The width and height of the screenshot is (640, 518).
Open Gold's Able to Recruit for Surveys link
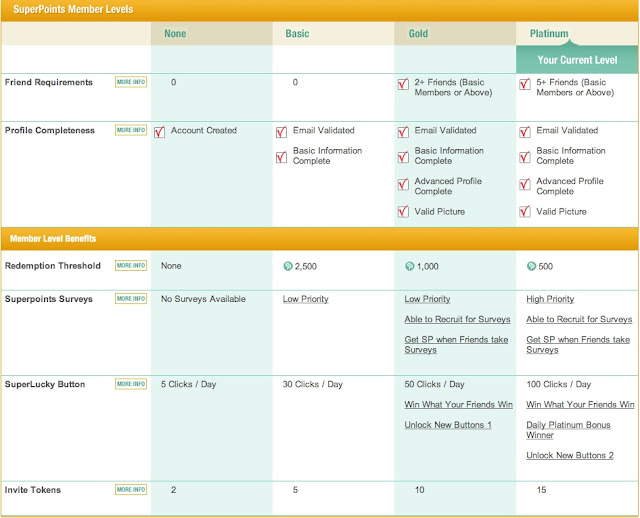[x=457, y=319]
